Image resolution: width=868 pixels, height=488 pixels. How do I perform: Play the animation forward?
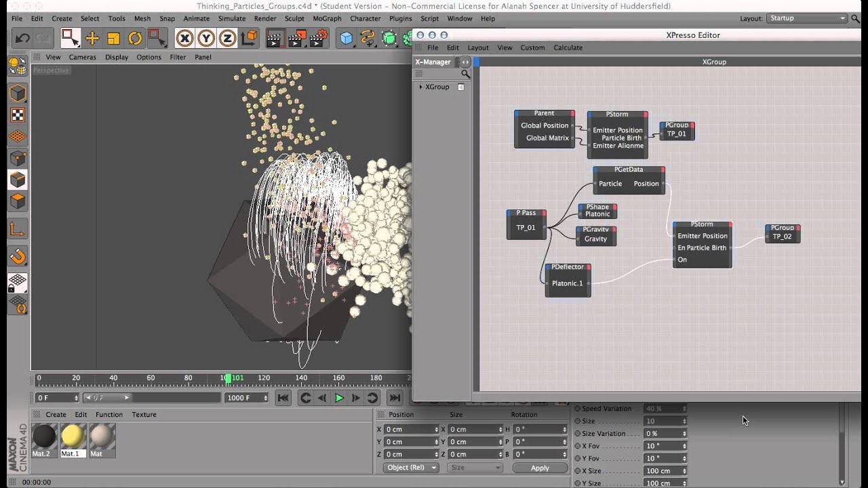point(339,398)
